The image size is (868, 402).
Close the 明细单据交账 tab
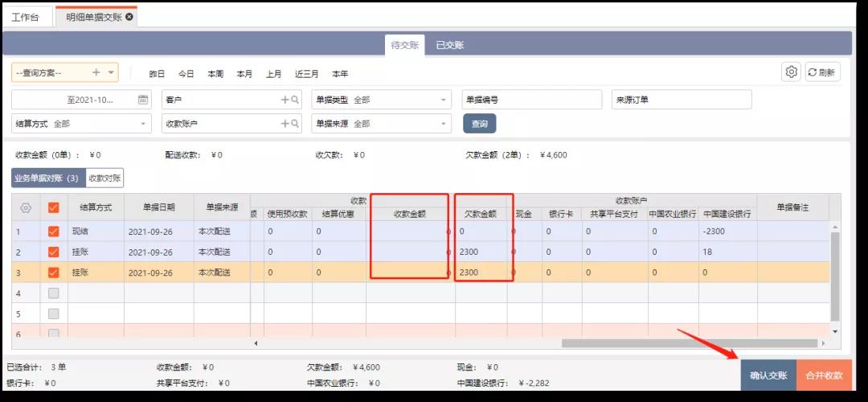(x=130, y=17)
